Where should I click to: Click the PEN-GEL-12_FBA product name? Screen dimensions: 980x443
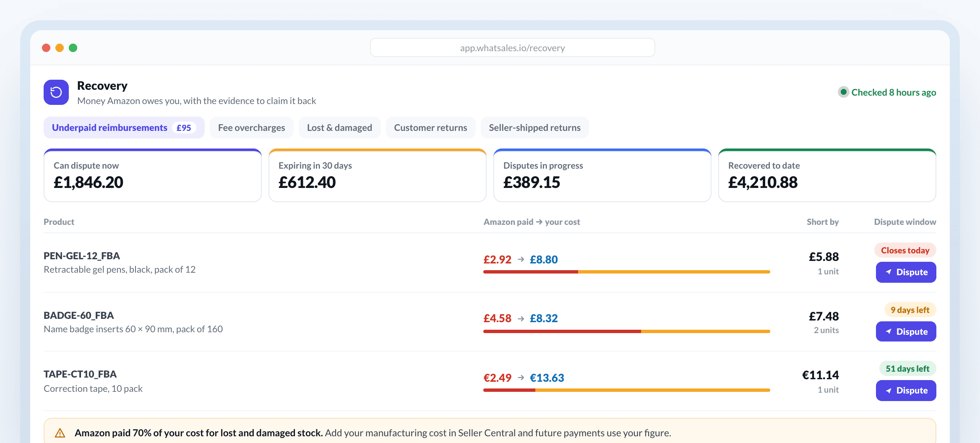[x=82, y=256]
